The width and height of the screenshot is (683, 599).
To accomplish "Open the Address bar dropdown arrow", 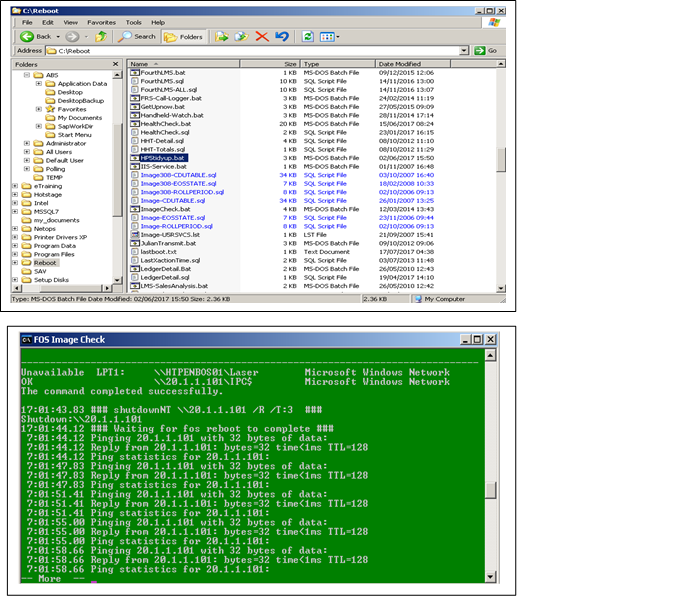I will click(465, 50).
